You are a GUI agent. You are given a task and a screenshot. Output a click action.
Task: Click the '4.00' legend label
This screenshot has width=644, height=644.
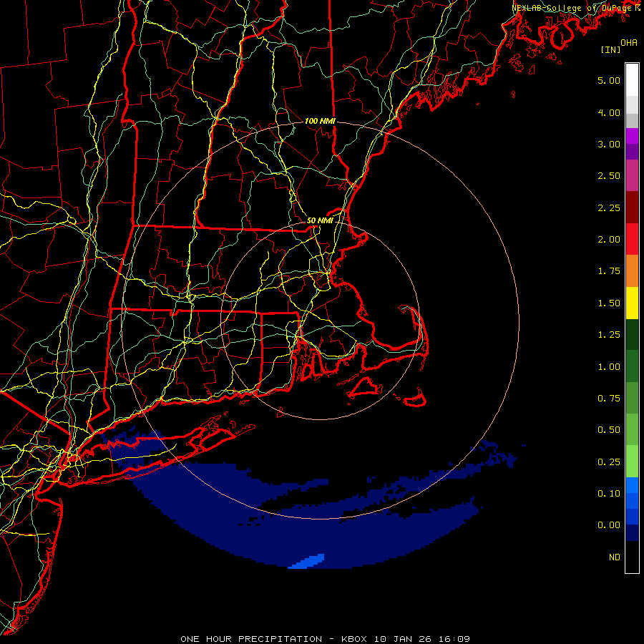609,112
